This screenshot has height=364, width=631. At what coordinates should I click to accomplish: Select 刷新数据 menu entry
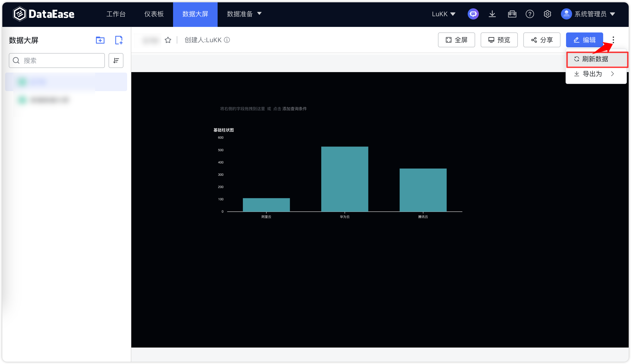[x=595, y=59]
